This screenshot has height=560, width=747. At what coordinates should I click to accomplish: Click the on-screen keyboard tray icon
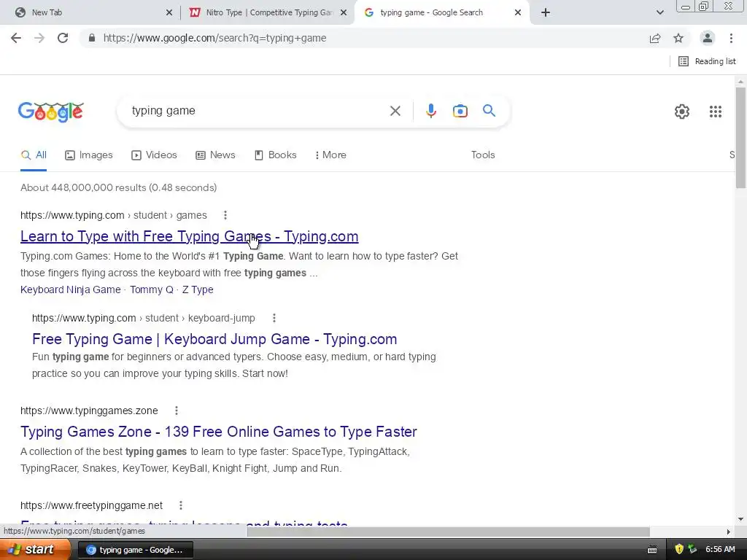click(x=652, y=550)
